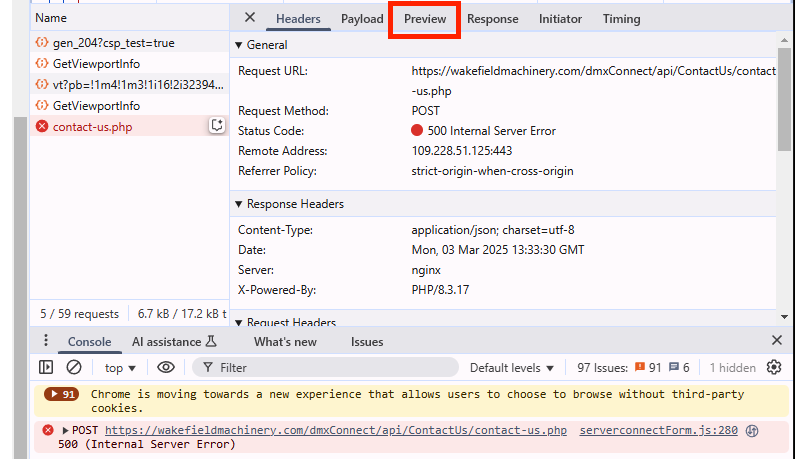
Task: Collapse the Response Headers section
Action: pyautogui.click(x=238, y=204)
